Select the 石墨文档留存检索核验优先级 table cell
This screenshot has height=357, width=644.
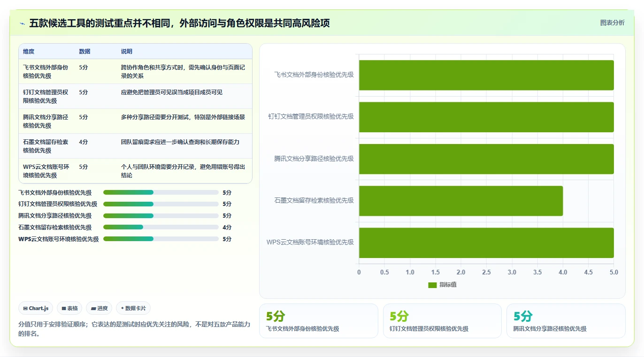click(46, 146)
